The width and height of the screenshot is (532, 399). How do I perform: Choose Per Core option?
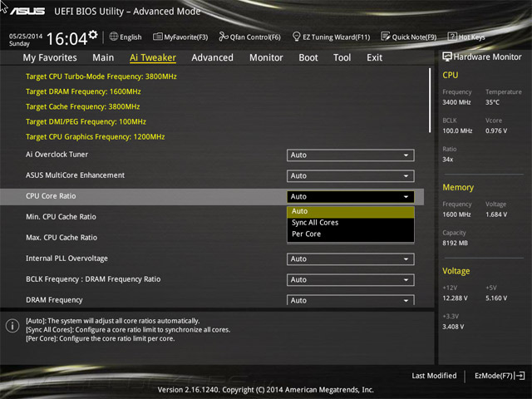(351, 234)
